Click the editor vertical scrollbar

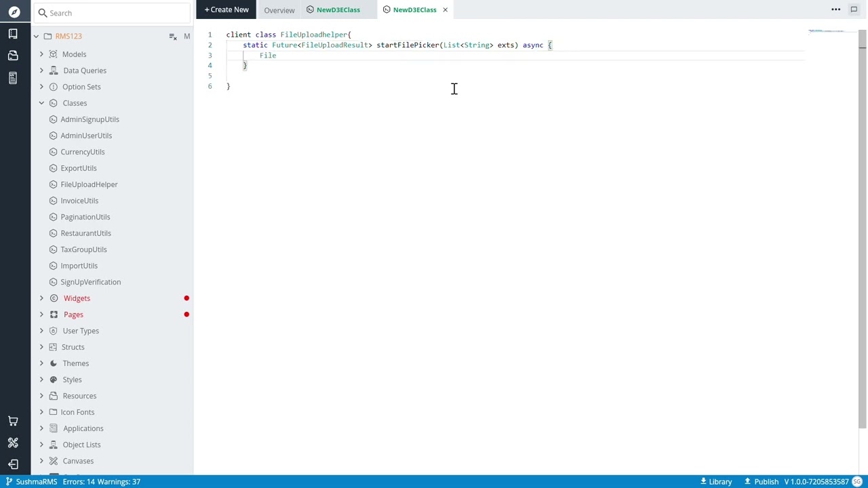tap(863, 230)
